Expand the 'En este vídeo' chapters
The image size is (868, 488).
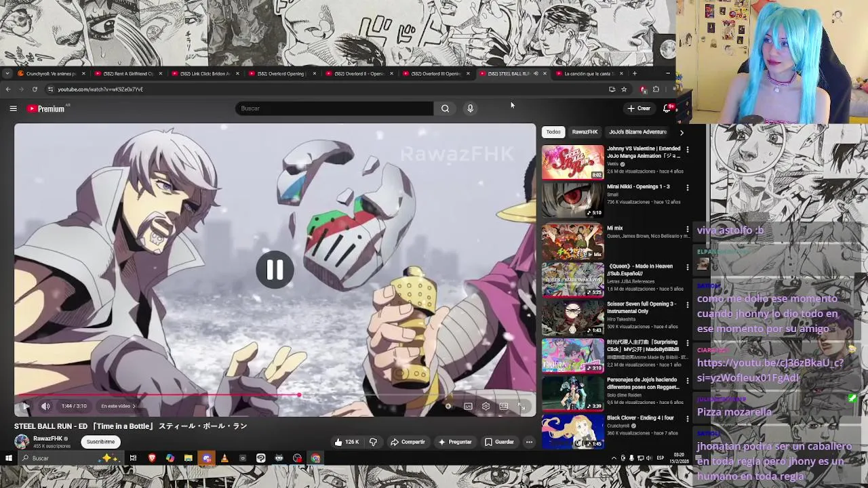(x=118, y=406)
